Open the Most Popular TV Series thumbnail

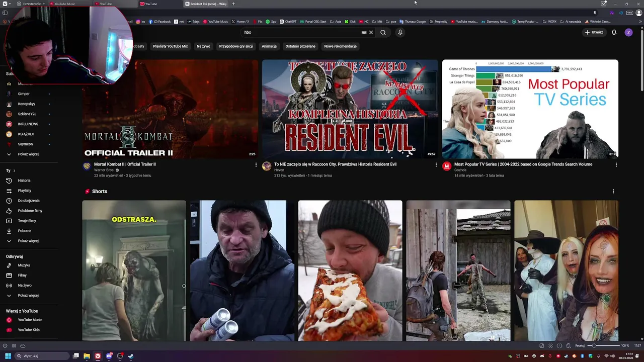coord(530,109)
